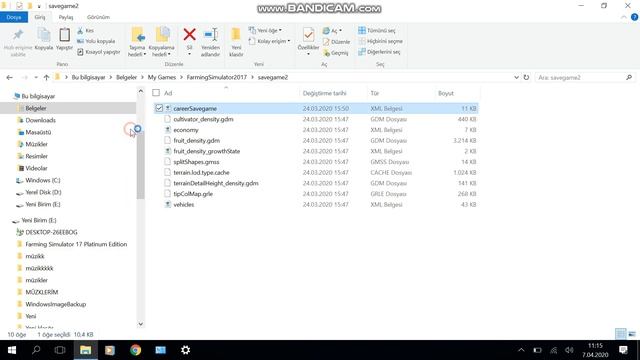640x360 pixels.
Task: Select the economy XML file
Action: [186, 130]
